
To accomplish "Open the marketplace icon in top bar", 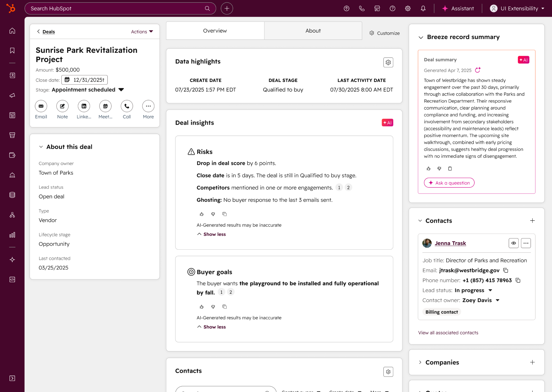I will coord(377,8).
